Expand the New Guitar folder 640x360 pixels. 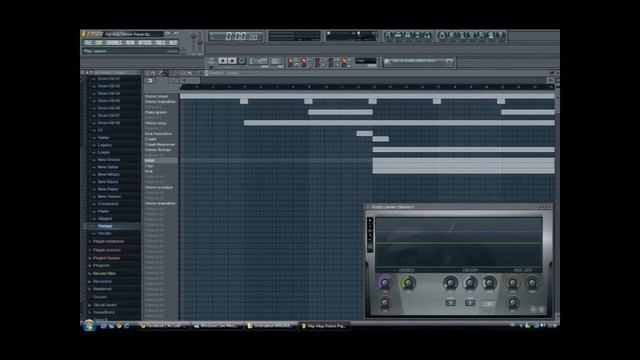coord(108,167)
